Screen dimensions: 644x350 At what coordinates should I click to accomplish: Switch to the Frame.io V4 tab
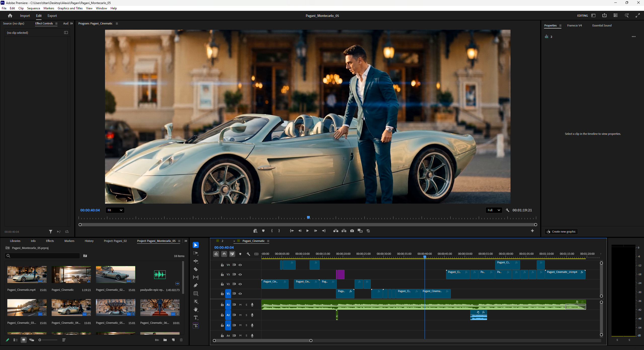(574, 25)
